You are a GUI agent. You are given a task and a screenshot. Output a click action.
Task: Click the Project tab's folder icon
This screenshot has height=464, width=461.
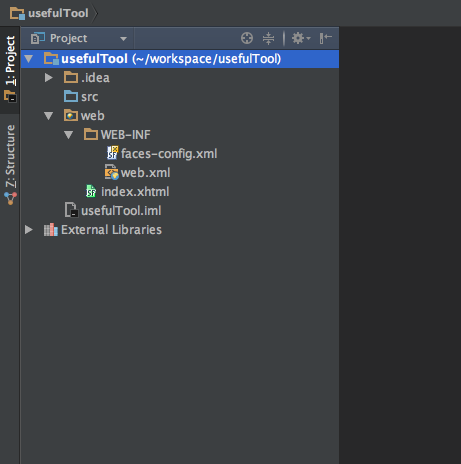coord(10,96)
